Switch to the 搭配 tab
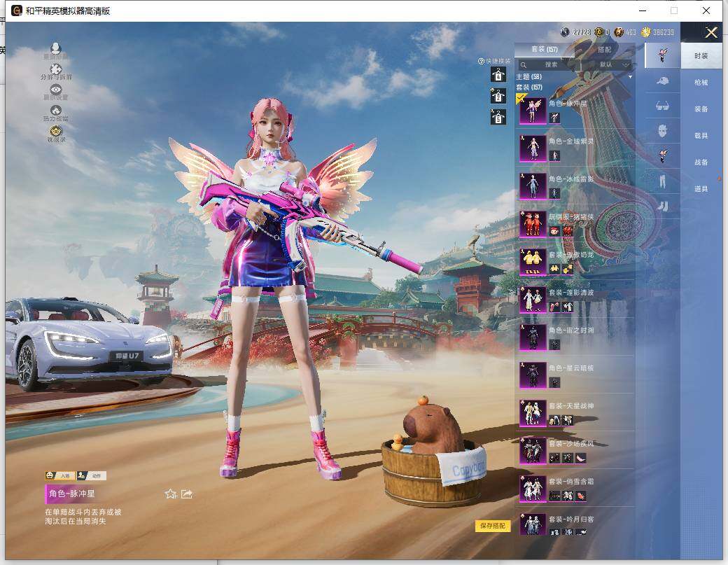728x565 pixels. click(x=605, y=49)
